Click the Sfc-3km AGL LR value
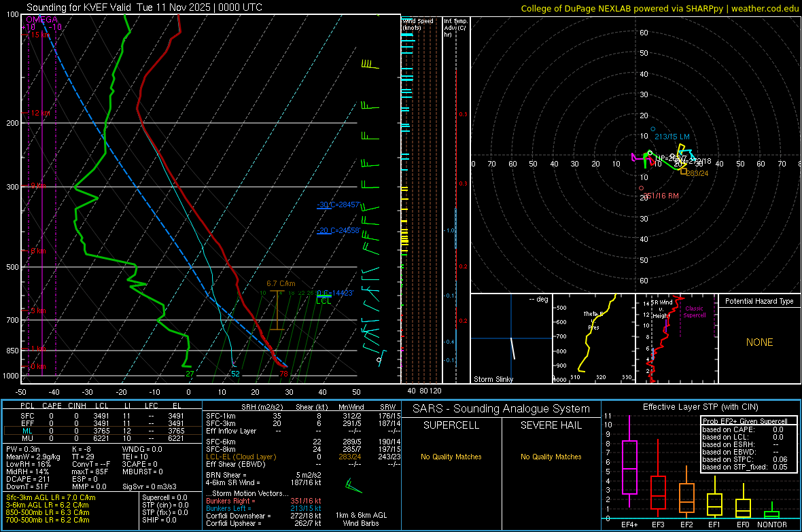Screen dimensions: 802x532 [51, 497]
